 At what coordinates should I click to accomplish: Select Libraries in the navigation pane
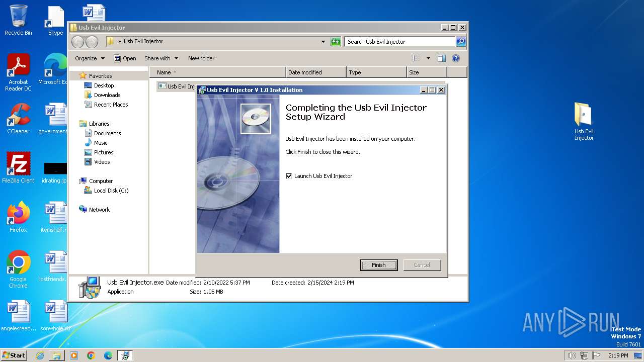coord(99,124)
